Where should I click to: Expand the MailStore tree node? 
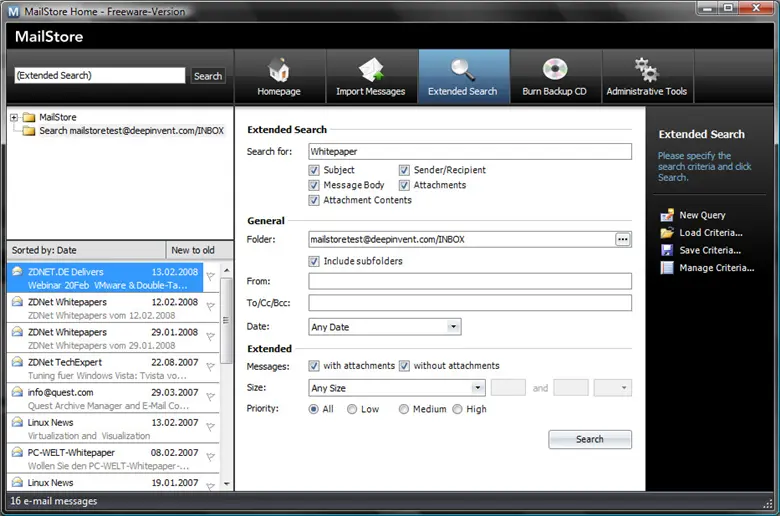pyautogui.click(x=14, y=117)
